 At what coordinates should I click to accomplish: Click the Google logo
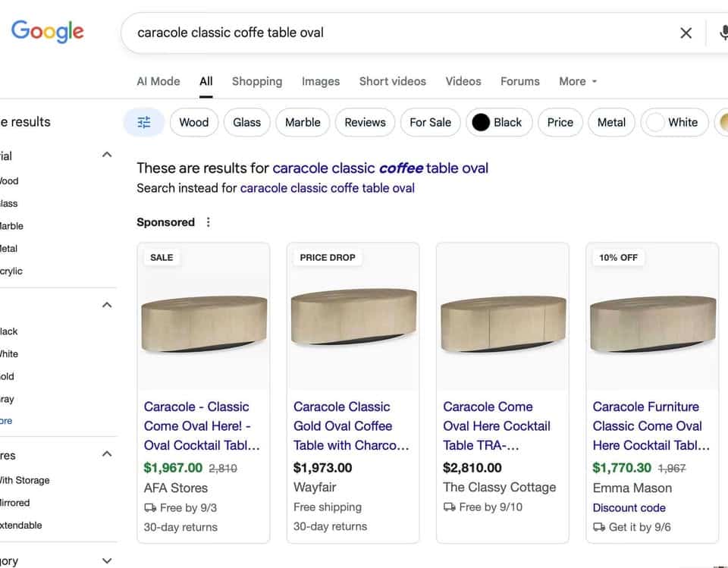[47, 32]
